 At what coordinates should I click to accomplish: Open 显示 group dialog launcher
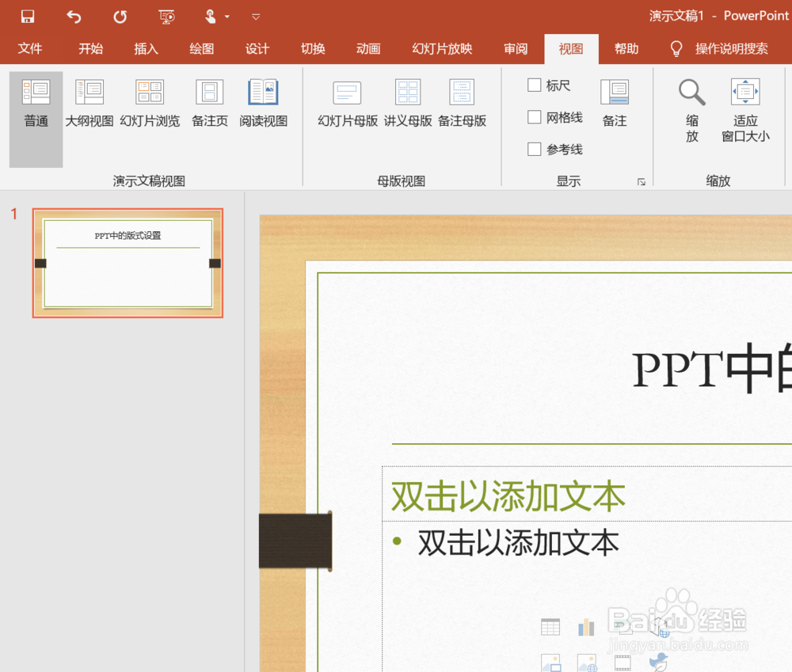[642, 182]
